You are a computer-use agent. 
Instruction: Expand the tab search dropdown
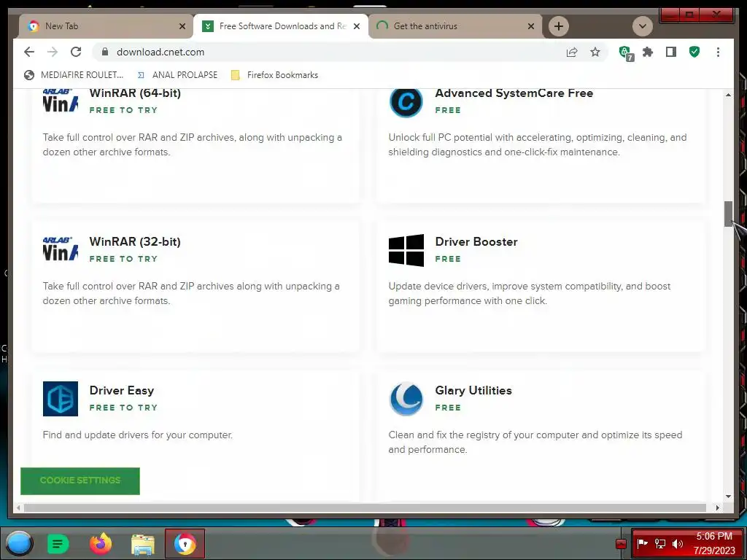point(642,26)
